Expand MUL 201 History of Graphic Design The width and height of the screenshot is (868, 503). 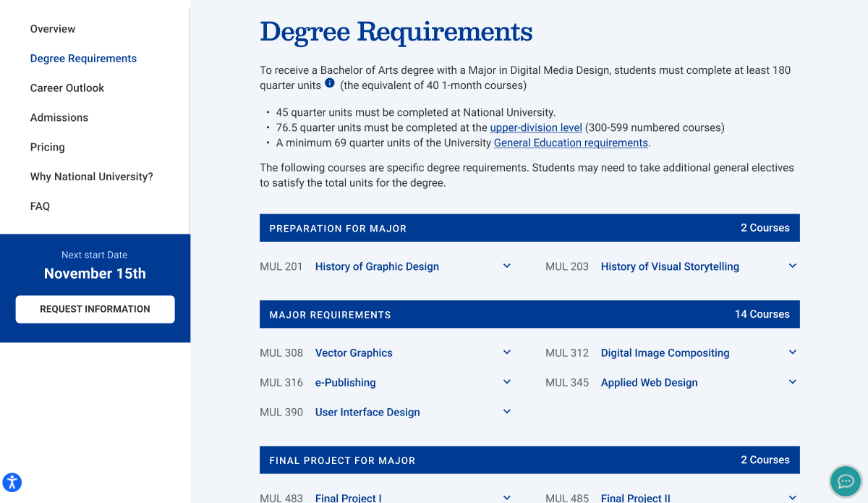(x=506, y=266)
